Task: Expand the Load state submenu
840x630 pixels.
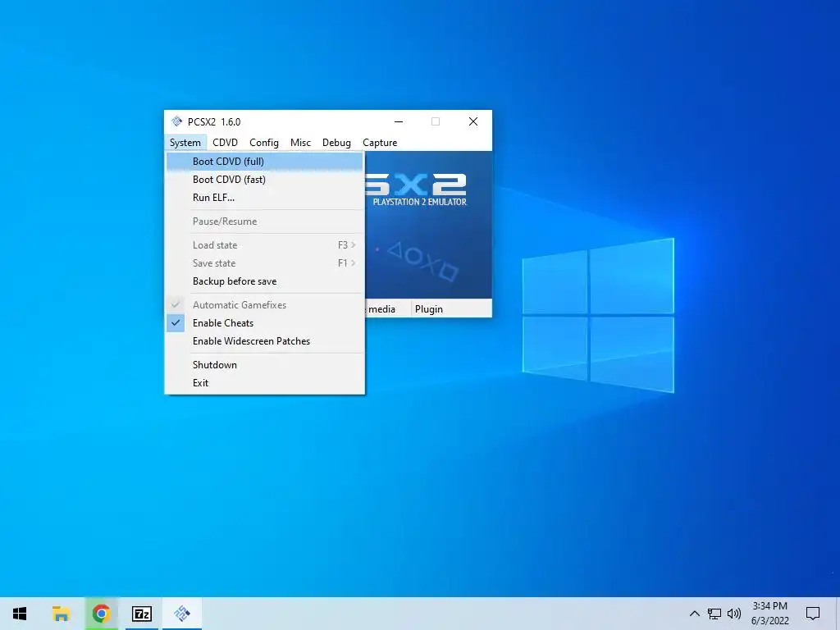Action: coord(265,244)
